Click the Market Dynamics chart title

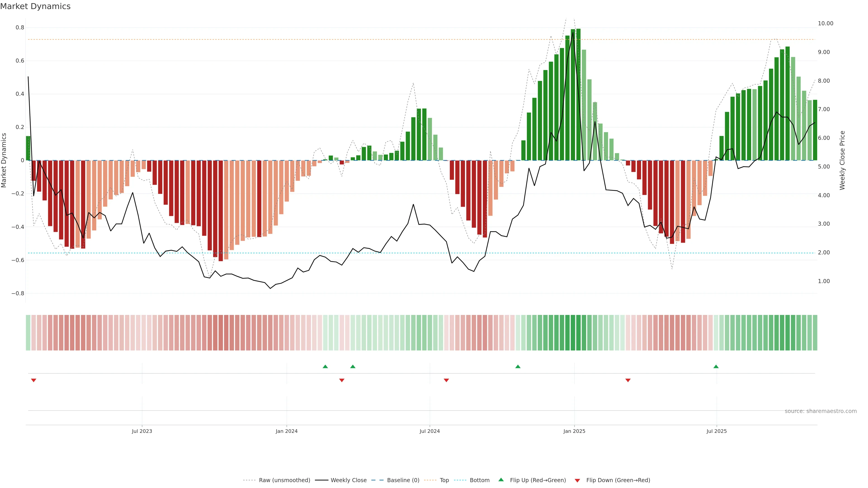tap(35, 6)
